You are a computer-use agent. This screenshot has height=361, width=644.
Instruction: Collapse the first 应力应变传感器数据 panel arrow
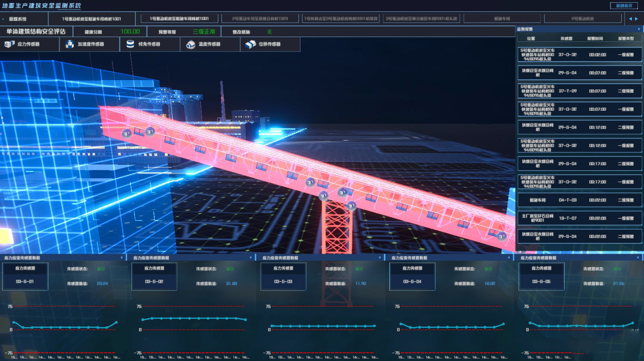(121, 258)
